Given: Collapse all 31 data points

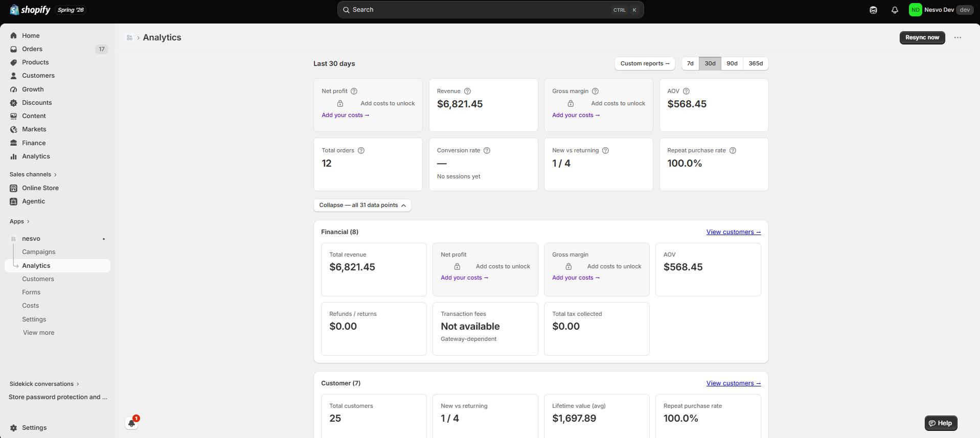Looking at the screenshot, I should tap(362, 205).
